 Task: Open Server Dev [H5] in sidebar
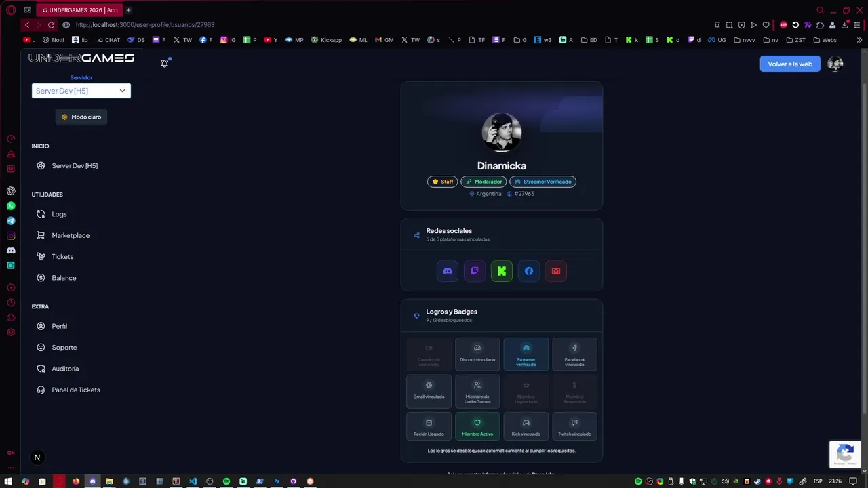(x=75, y=166)
